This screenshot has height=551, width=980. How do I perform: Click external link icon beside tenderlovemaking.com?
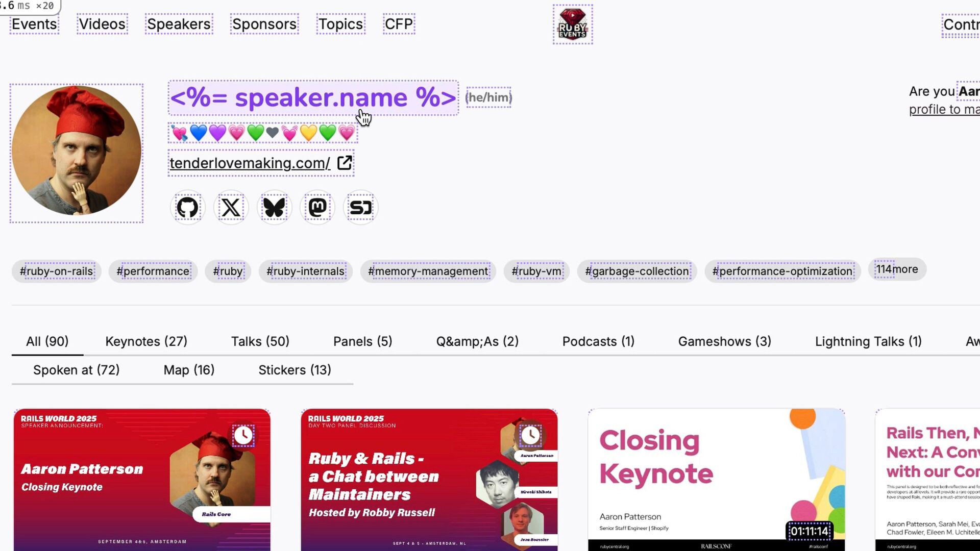click(x=345, y=163)
